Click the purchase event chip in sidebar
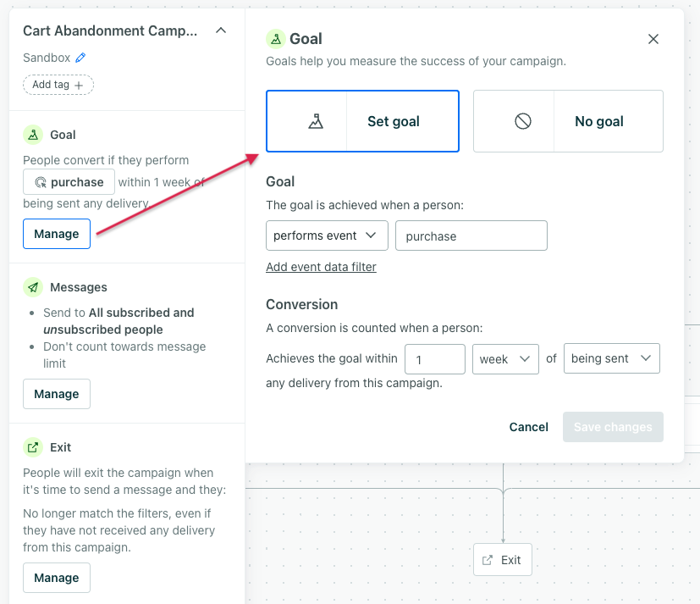The image size is (700, 604). pos(69,181)
